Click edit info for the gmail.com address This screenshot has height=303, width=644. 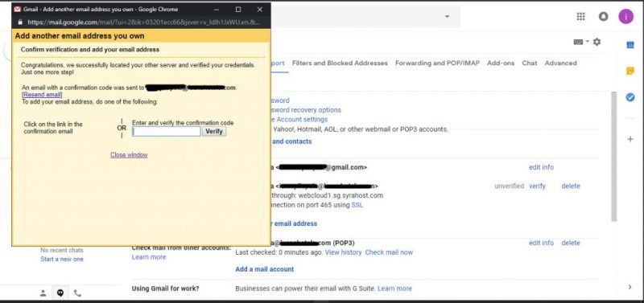(x=541, y=167)
